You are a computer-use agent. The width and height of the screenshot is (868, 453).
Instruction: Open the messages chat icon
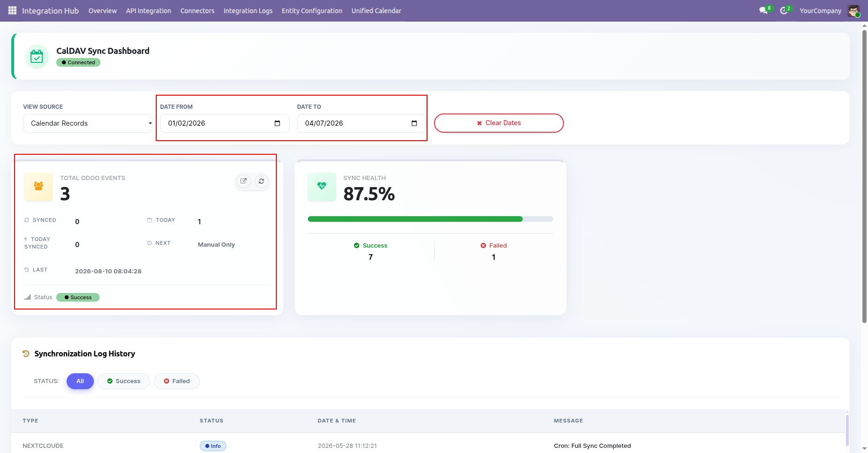pyautogui.click(x=763, y=10)
